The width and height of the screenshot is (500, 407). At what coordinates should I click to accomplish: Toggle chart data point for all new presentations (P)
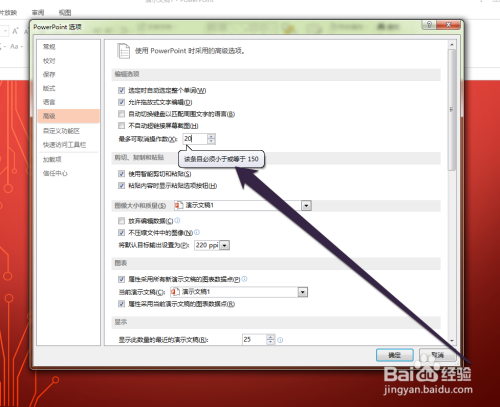click(x=121, y=279)
